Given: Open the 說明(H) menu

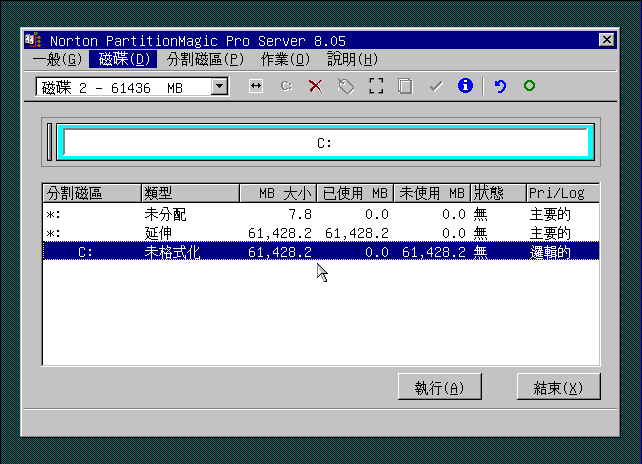Looking at the screenshot, I should coord(352,59).
